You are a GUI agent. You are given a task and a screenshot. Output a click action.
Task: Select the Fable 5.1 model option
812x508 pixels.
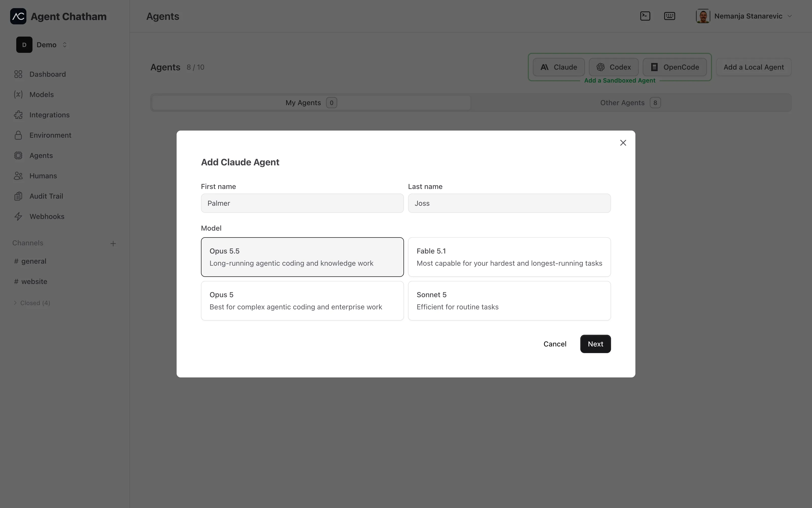[x=509, y=257]
